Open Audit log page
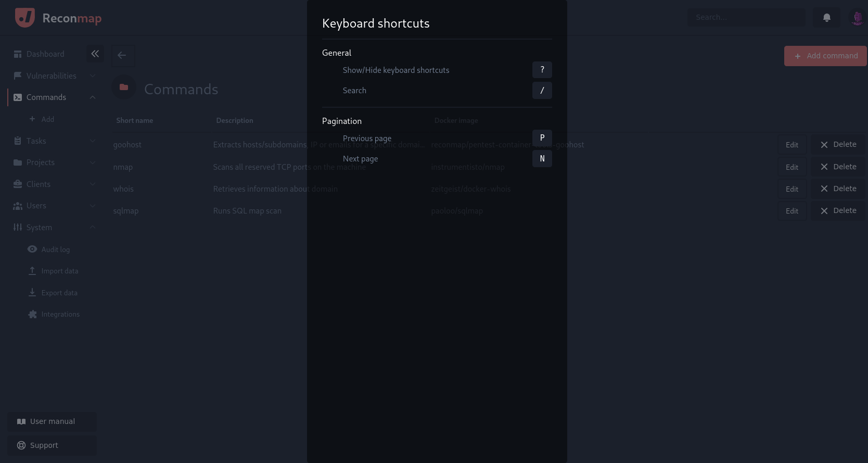Viewport: 868px width, 463px height. tap(56, 249)
